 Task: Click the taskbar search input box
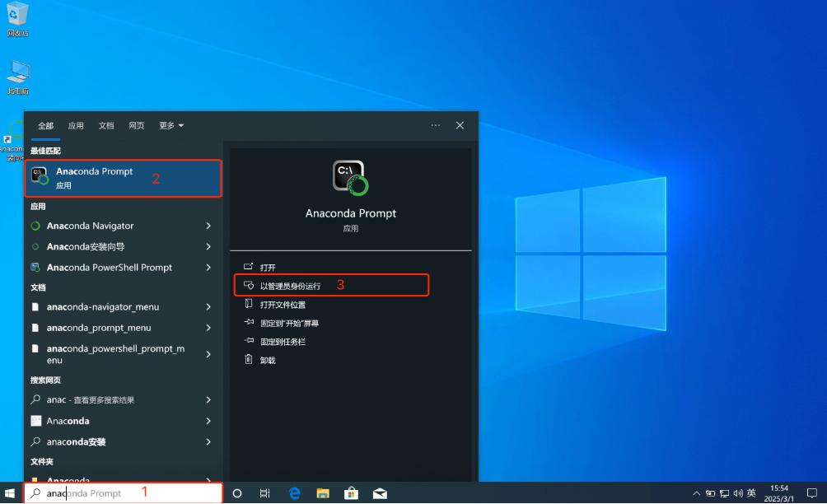pyautogui.click(x=124, y=492)
